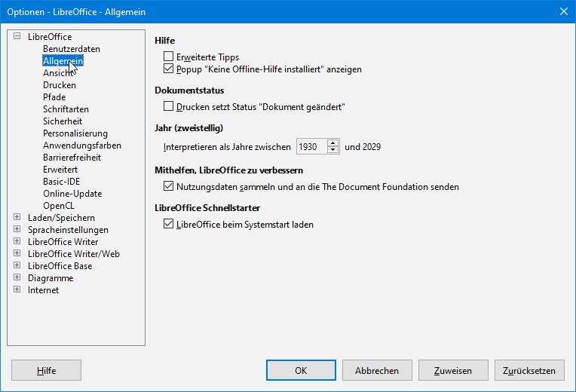Uncheck Popup "Keine Offline-Hilfe installiert" anzeigen

pyautogui.click(x=168, y=69)
